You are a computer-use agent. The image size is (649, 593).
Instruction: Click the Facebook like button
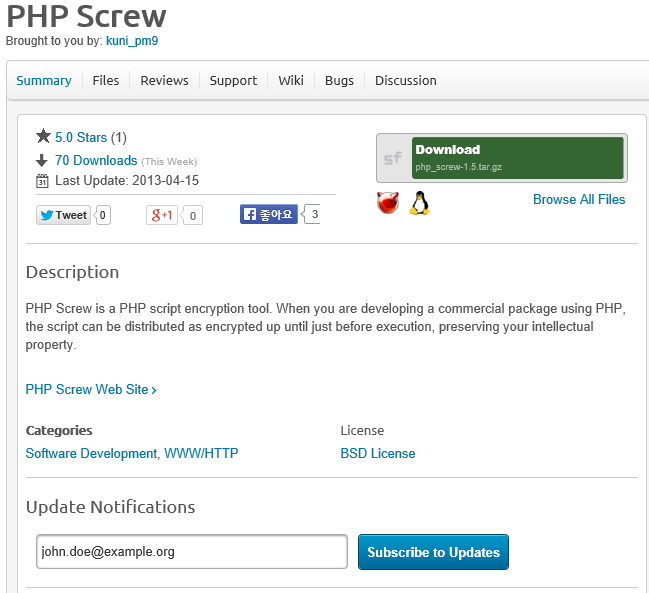coord(269,214)
